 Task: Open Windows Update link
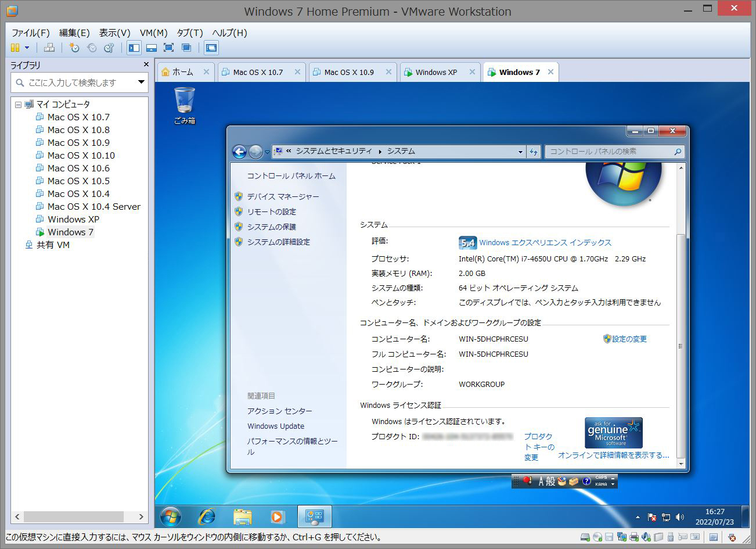coord(275,426)
